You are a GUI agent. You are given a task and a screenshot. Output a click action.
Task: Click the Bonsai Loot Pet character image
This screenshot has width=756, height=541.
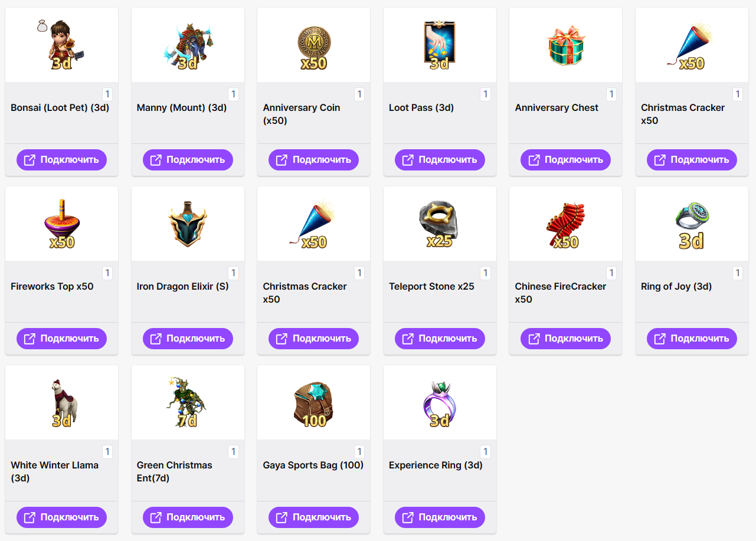[61, 45]
